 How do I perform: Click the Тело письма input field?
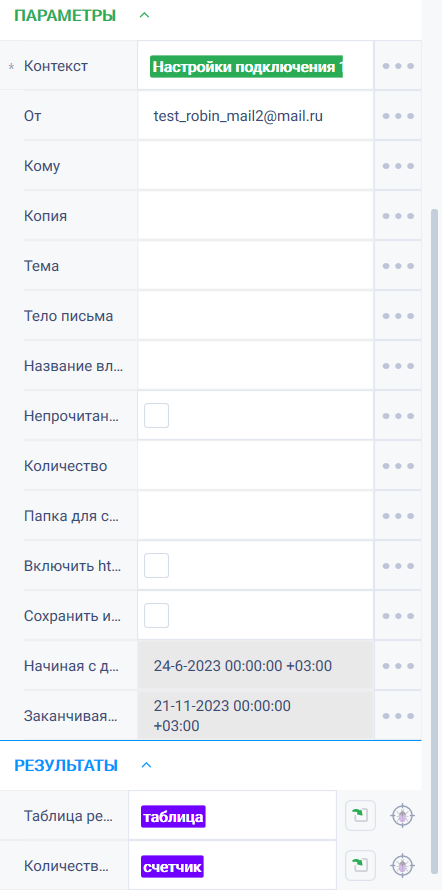(x=255, y=316)
